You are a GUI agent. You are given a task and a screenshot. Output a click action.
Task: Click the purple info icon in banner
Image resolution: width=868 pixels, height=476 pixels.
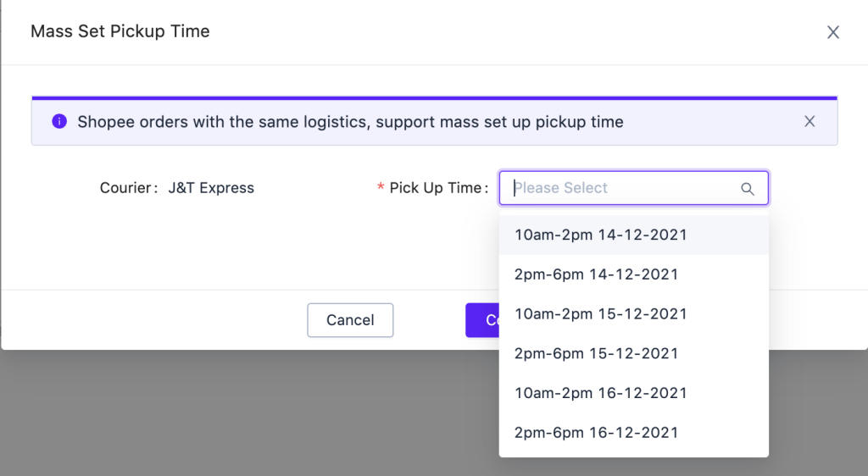pyautogui.click(x=59, y=121)
